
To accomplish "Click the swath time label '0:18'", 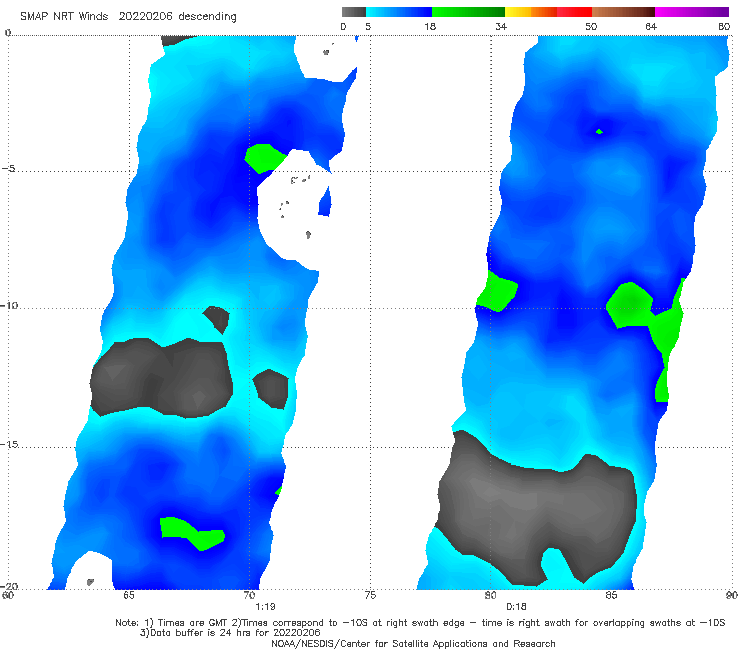I will tap(516, 607).
